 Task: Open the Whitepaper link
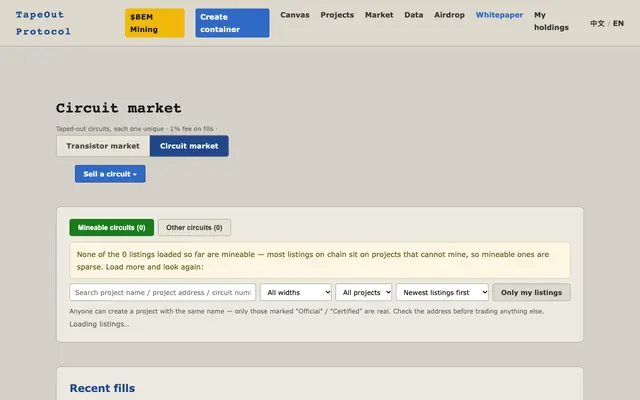tap(499, 15)
